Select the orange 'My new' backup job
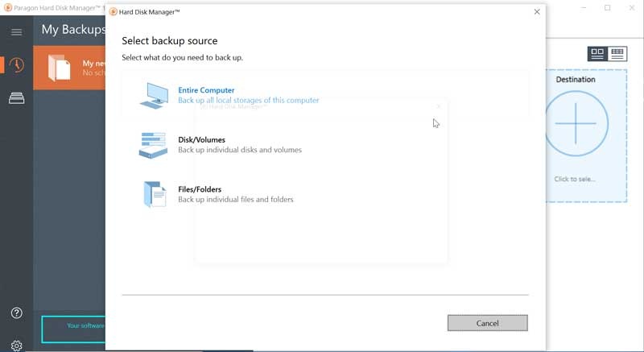 [x=72, y=68]
